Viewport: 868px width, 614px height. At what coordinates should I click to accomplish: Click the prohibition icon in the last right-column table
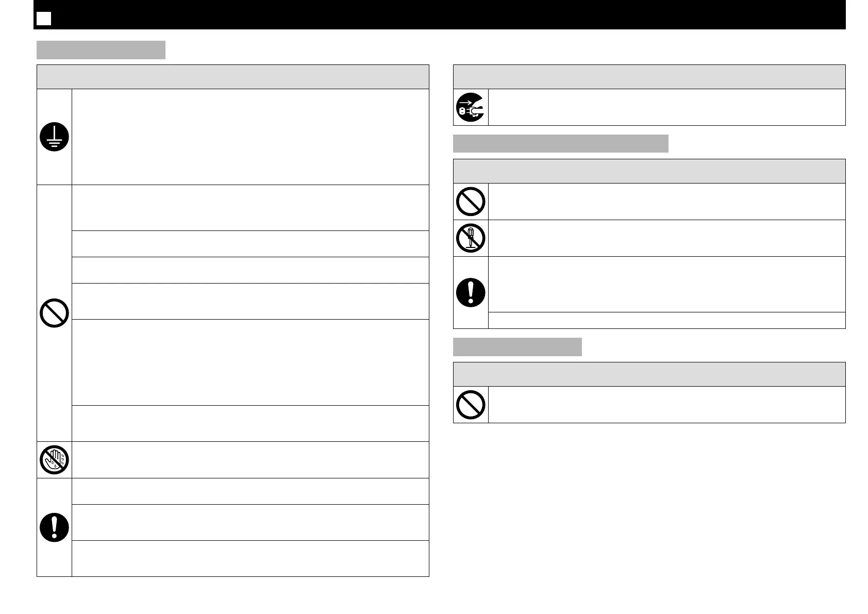(471, 405)
